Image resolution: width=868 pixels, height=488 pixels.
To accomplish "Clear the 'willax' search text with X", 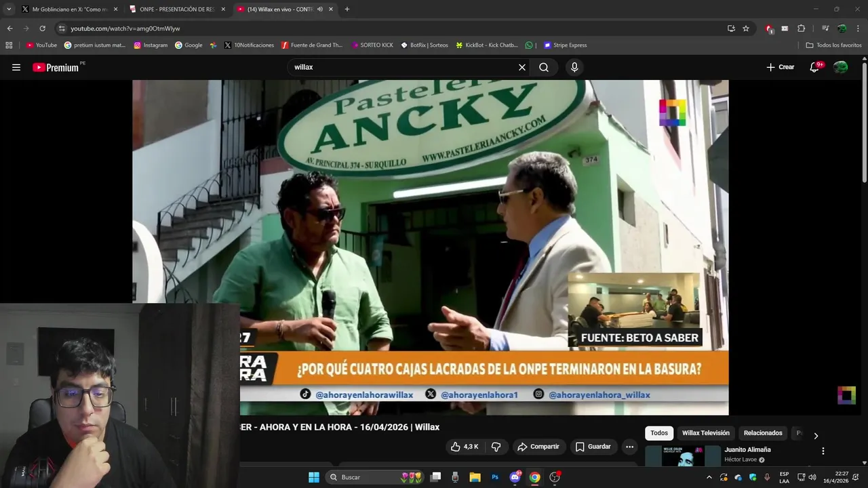I will [522, 67].
